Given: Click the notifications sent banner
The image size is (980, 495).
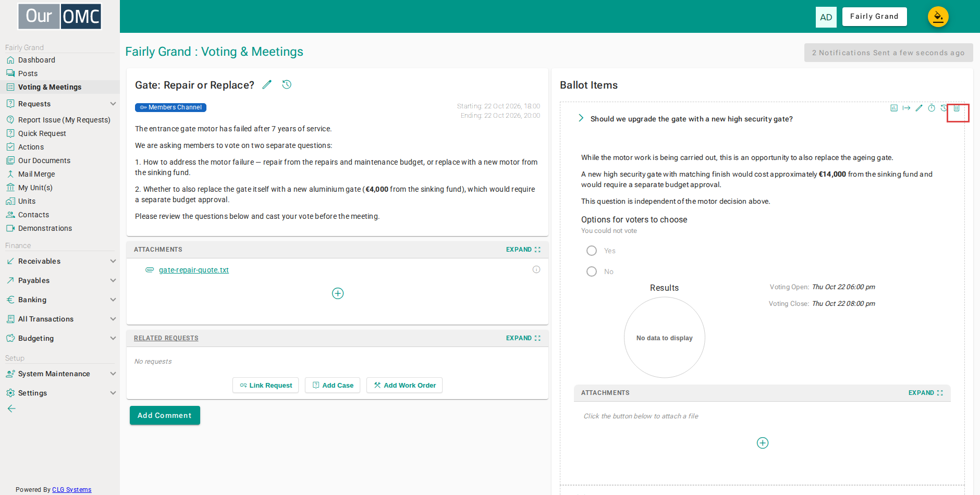Looking at the screenshot, I should point(888,53).
